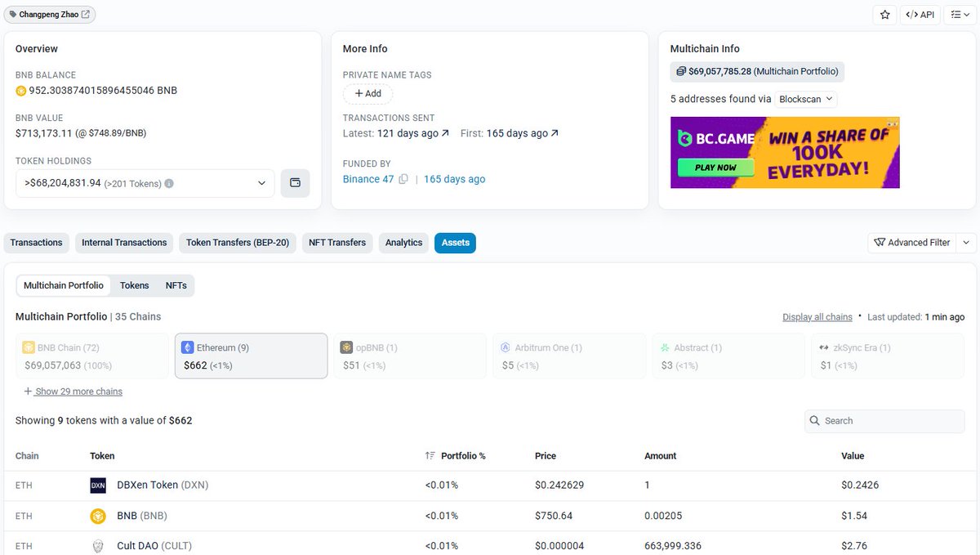The width and height of the screenshot is (980, 555).
Task: Click the Arbitrum One logo icon
Action: 506,347
